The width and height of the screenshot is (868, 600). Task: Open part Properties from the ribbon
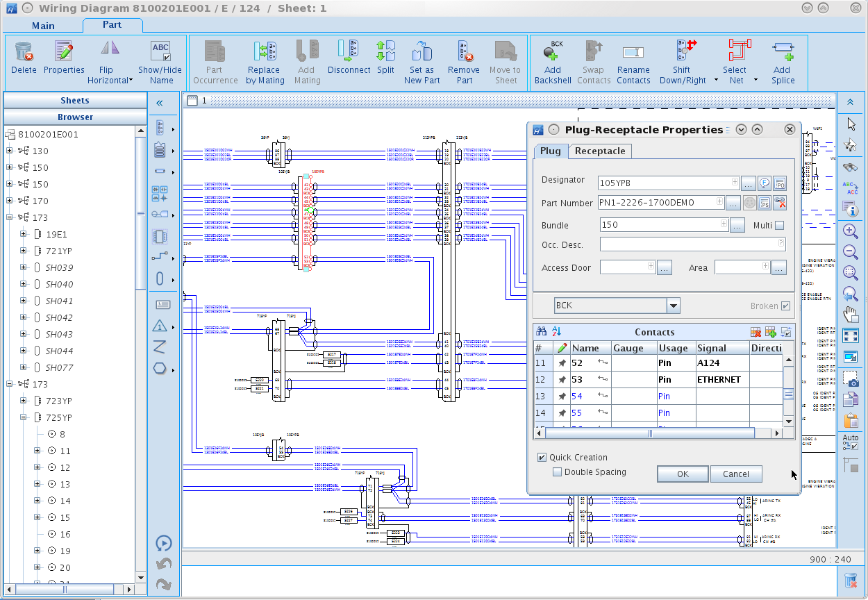pyautogui.click(x=64, y=51)
